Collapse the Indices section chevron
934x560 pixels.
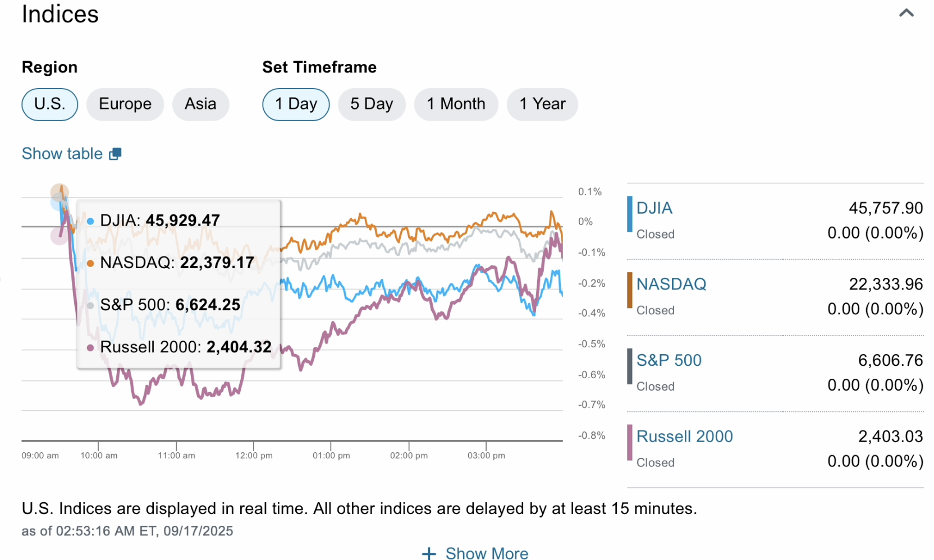906,13
